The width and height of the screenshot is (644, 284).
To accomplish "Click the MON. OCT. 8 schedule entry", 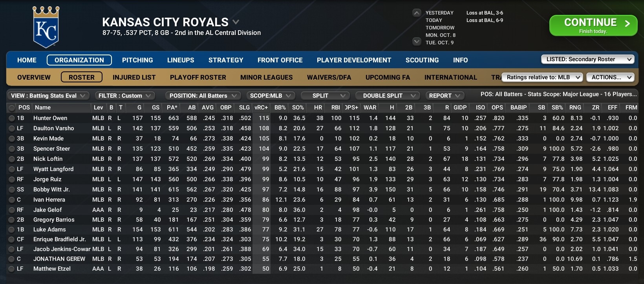I will tap(441, 35).
